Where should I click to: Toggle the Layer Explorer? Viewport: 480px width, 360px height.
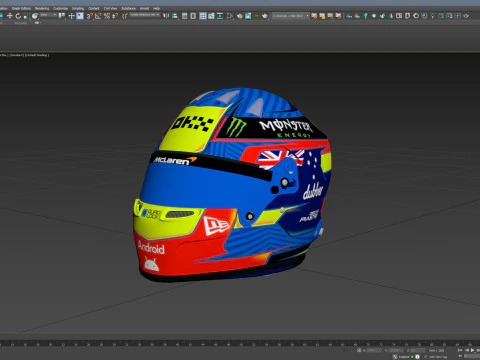(193, 16)
